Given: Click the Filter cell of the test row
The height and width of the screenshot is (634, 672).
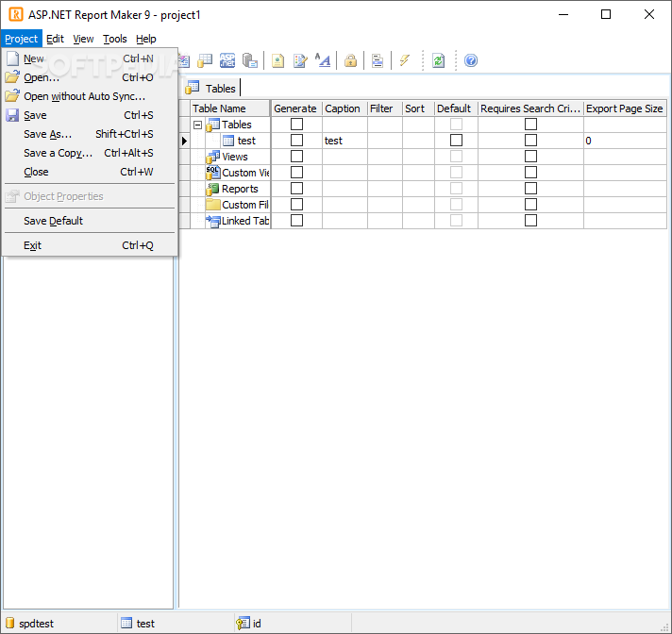Looking at the screenshot, I should coord(385,141).
